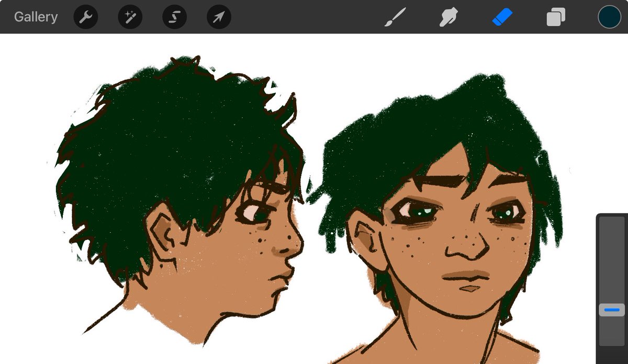Select the Brush tool
The width and height of the screenshot is (628, 364).
[x=395, y=17]
